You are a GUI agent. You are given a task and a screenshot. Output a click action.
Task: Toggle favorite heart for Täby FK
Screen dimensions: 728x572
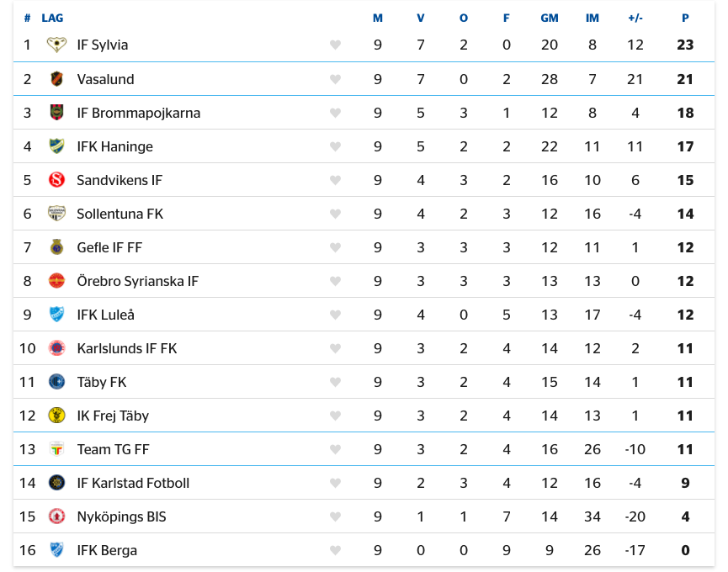pos(335,382)
